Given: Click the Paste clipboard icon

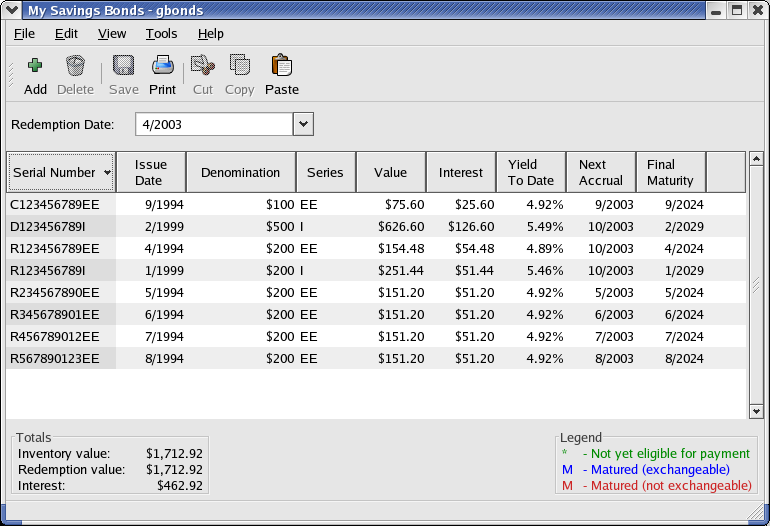Looking at the screenshot, I should 282,65.
